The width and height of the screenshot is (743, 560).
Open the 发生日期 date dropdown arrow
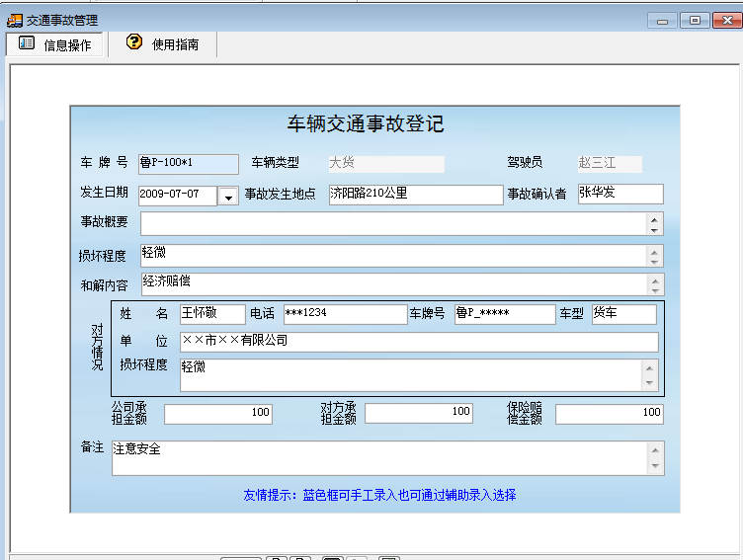pos(228,197)
